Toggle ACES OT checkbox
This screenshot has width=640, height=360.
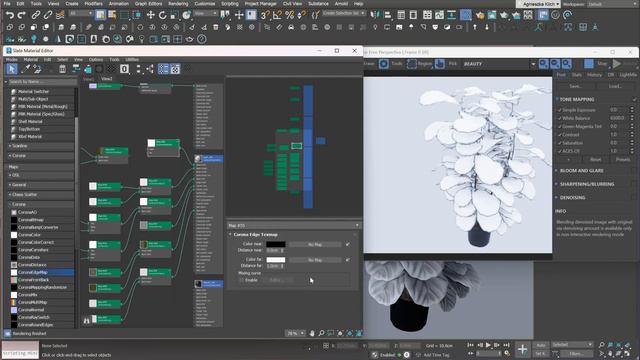560,151
